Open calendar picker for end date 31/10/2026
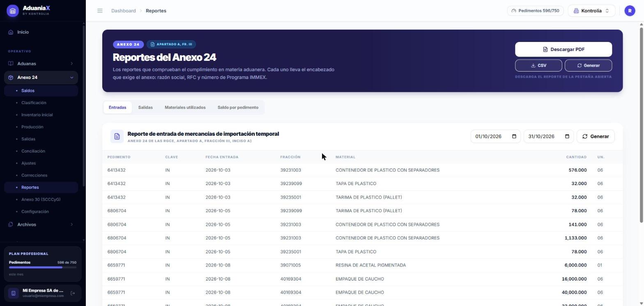The height and width of the screenshot is (306, 644). click(567, 137)
